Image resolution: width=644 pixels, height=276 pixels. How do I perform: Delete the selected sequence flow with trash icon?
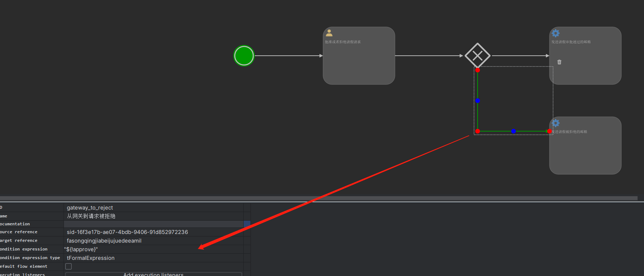[559, 62]
